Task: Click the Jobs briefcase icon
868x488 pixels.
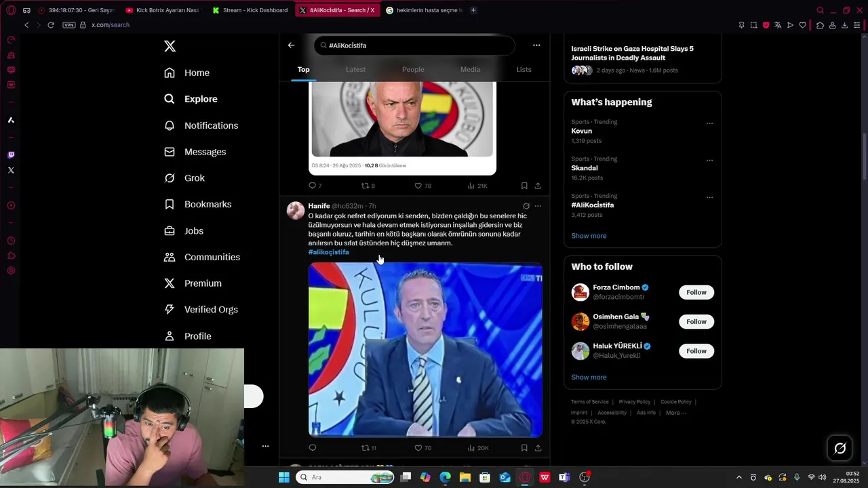Action: click(170, 230)
